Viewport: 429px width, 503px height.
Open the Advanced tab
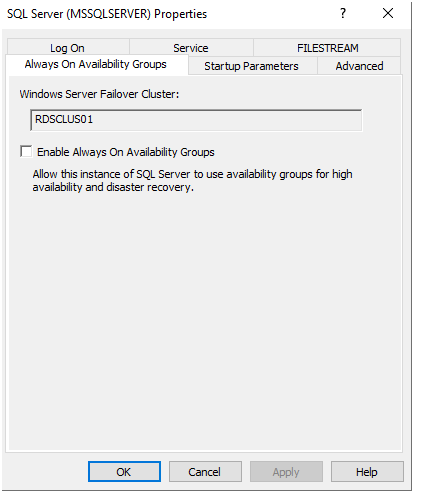[359, 66]
